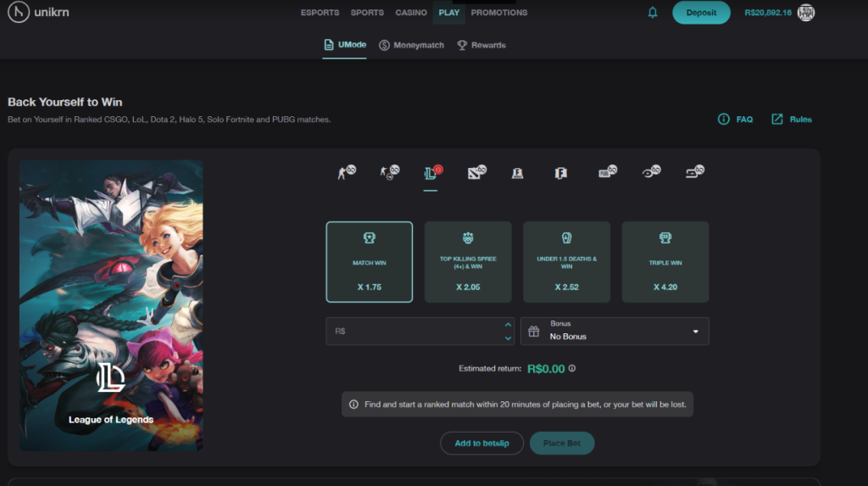Open the CASINO menu
The height and width of the screenshot is (486, 868).
(411, 12)
